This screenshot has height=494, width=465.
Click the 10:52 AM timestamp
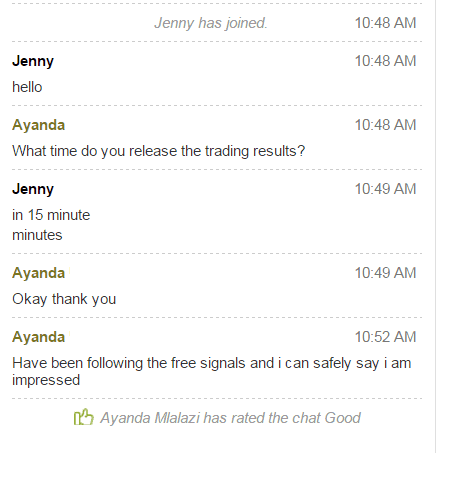coord(385,337)
